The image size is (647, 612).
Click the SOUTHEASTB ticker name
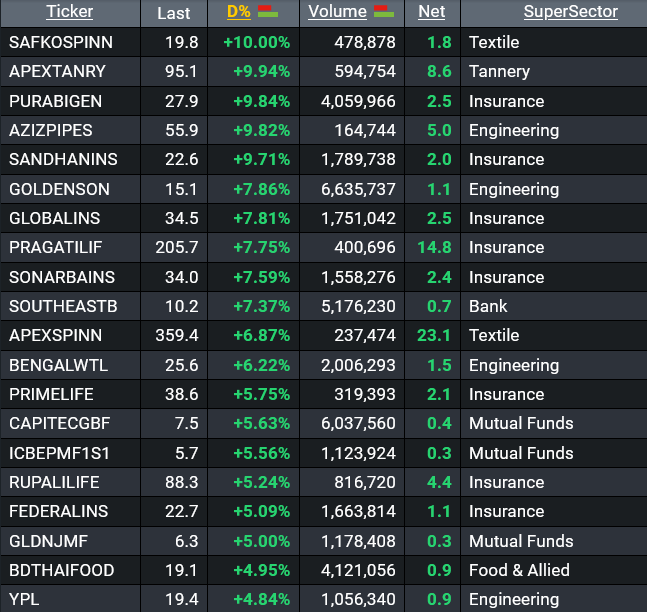pyautogui.click(x=63, y=306)
